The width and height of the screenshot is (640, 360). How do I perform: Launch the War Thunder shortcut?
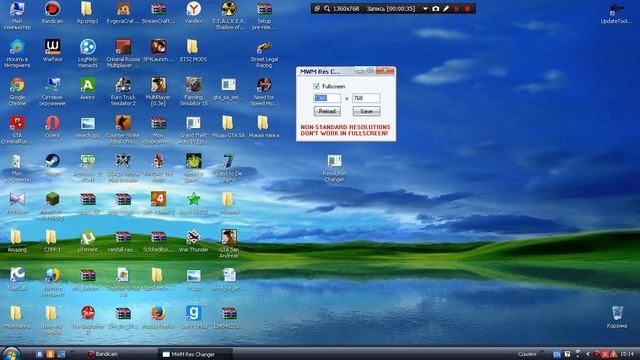click(193, 241)
